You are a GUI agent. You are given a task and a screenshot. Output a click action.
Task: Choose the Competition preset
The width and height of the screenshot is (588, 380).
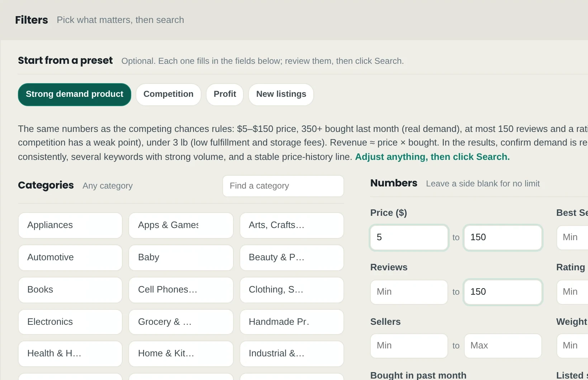tap(169, 95)
